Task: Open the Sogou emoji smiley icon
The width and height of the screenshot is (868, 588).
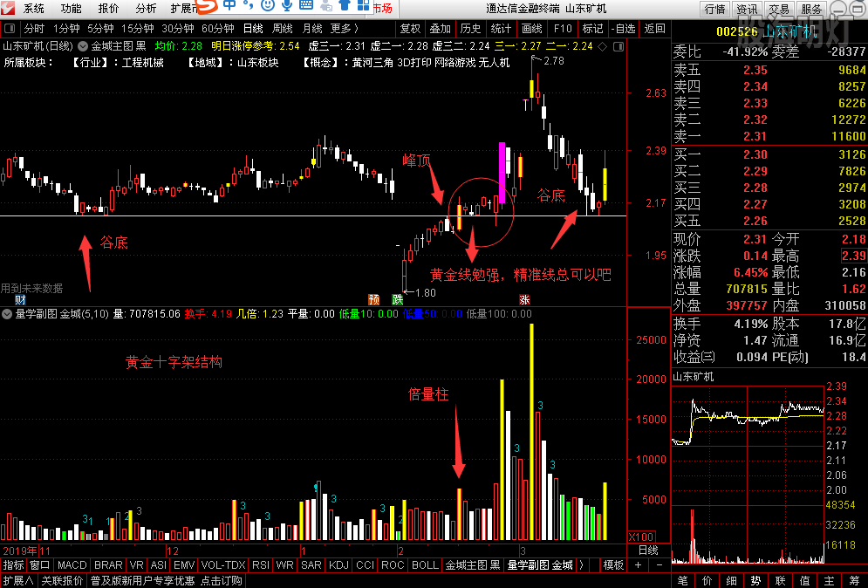Action: click(267, 5)
